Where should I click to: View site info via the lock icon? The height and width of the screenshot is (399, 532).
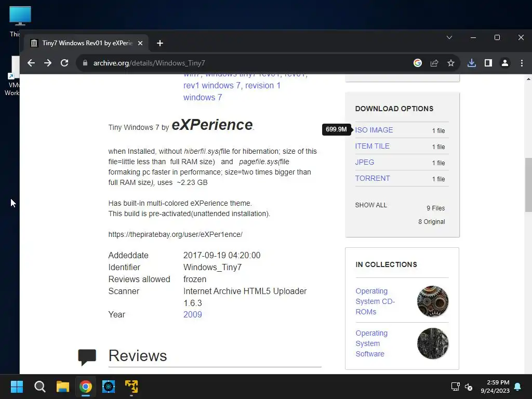click(85, 63)
